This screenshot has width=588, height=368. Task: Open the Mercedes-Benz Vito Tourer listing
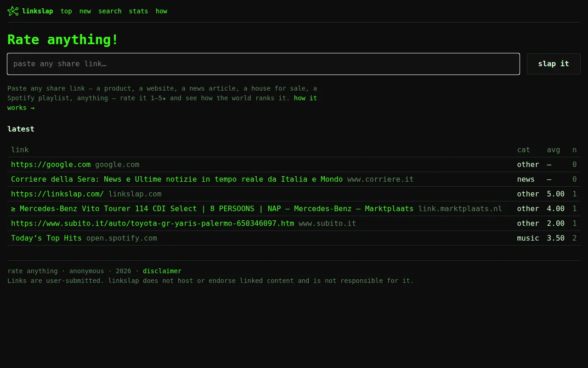pos(212,209)
